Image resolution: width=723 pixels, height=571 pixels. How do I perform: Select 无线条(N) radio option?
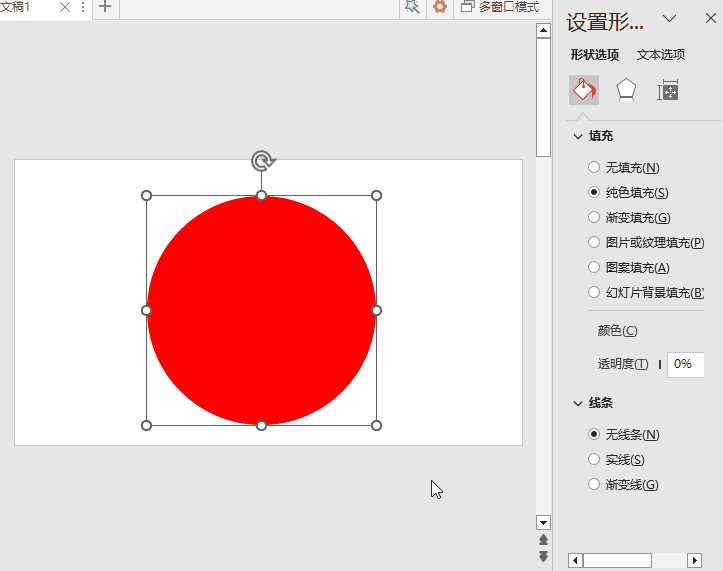click(x=624, y=434)
